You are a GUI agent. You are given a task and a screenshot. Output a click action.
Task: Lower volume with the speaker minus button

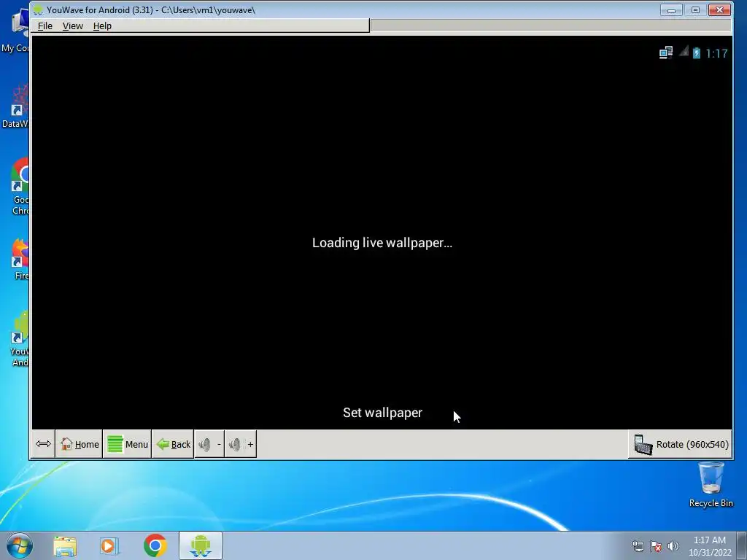(209, 444)
